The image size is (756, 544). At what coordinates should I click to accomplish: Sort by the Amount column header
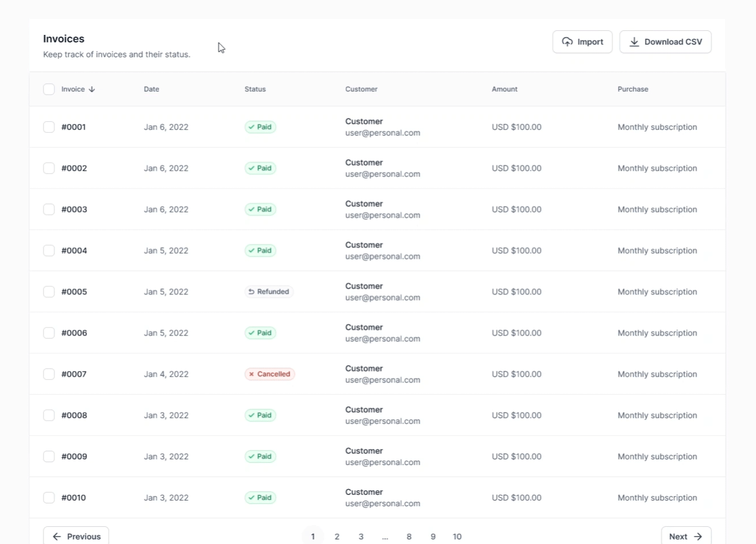coord(504,89)
